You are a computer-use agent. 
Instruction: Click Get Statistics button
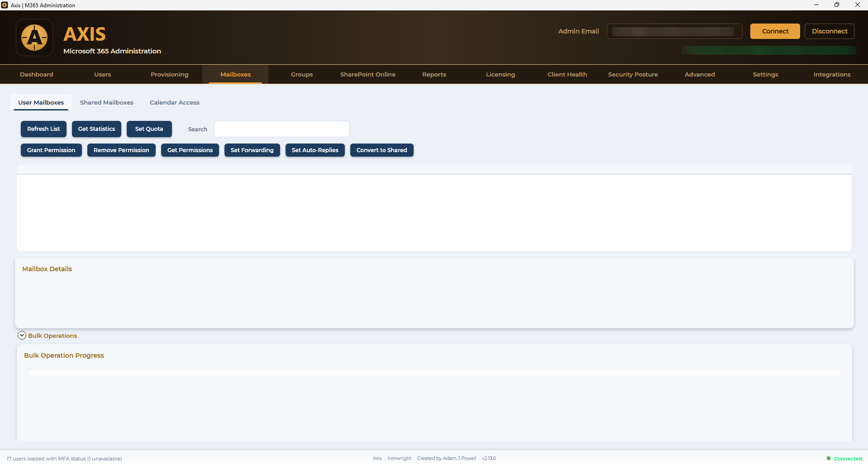click(x=96, y=129)
